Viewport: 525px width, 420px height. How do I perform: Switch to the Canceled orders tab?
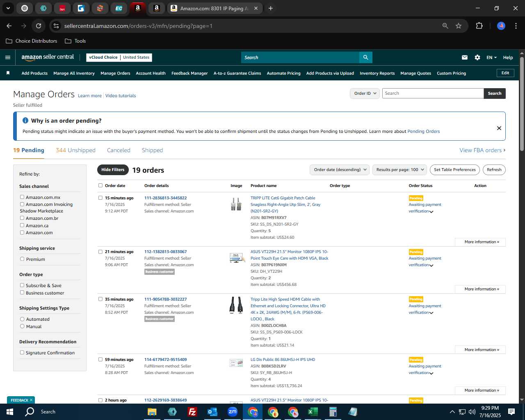[x=119, y=150]
